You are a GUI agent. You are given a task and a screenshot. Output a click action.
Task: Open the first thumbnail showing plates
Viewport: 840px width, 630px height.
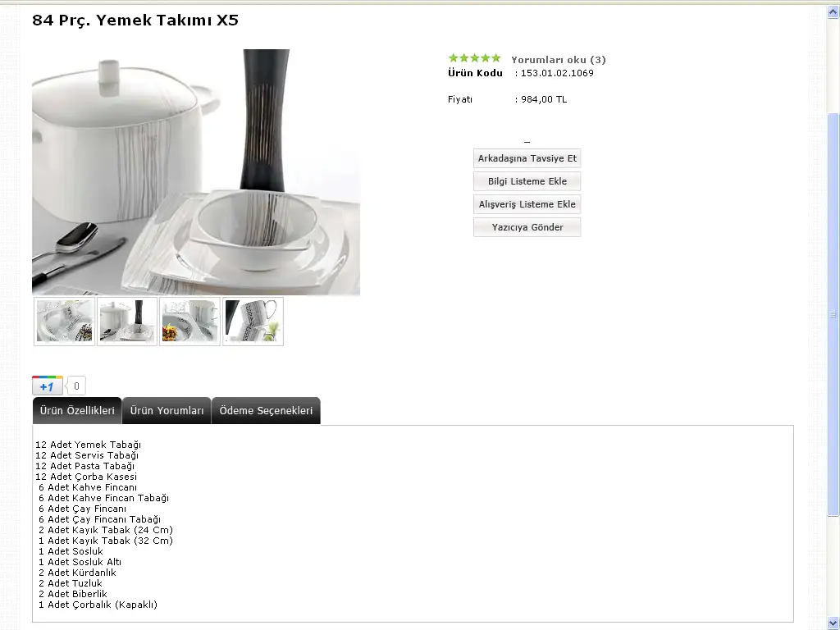click(65, 321)
